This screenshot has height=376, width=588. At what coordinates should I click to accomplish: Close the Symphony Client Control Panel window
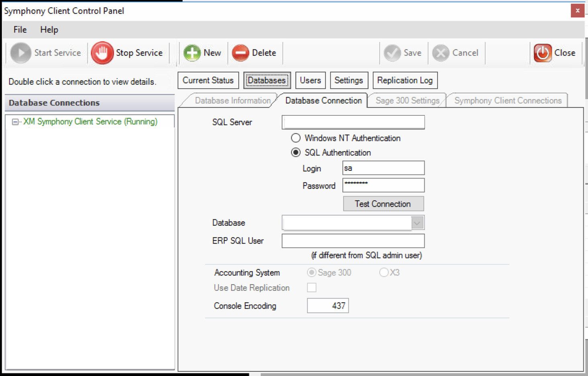578,10
